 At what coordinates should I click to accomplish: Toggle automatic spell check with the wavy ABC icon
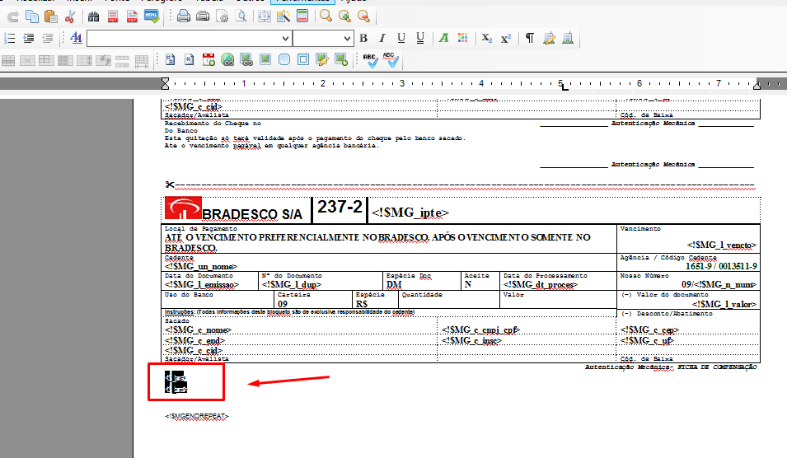[390, 60]
